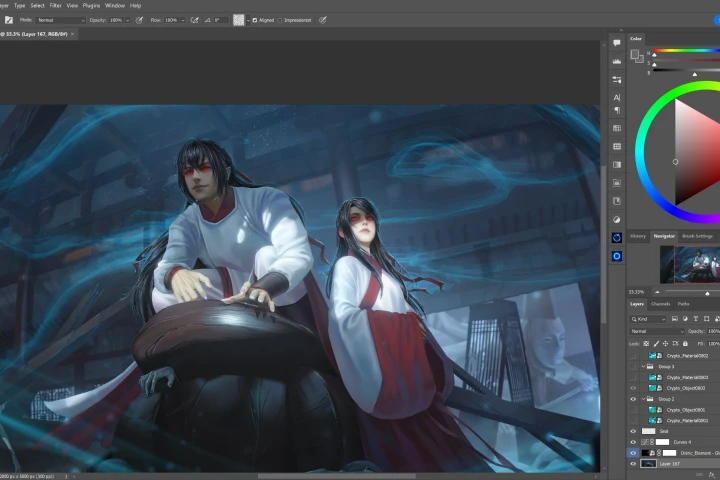Viewport: 720px width, 480px height.
Task: Hide the Curves 4 layer
Action: (633, 442)
